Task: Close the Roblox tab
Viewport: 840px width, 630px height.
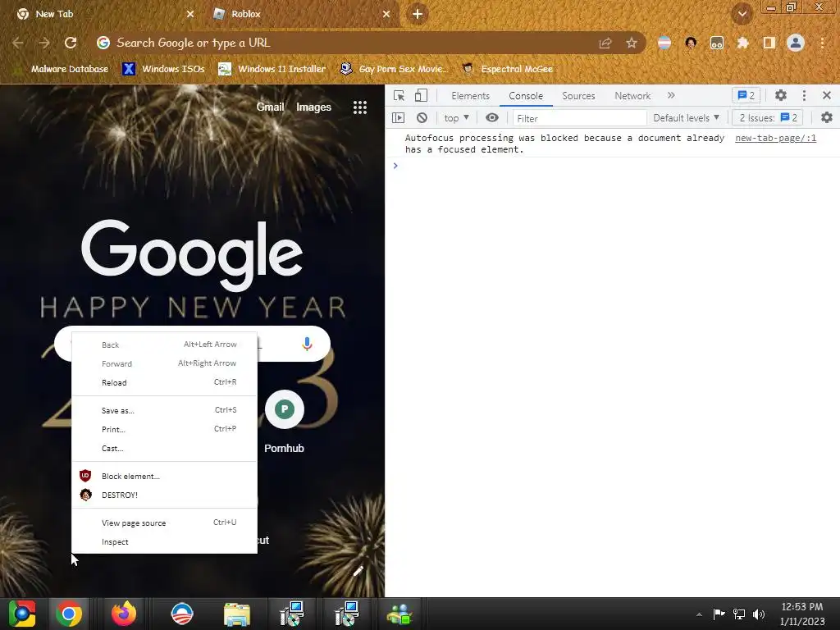Action: [386, 14]
